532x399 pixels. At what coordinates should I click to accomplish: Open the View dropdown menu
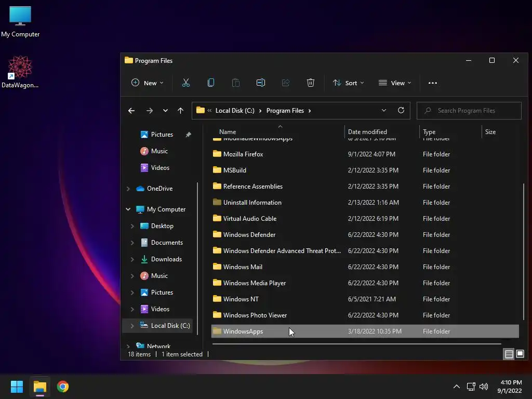pyautogui.click(x=395, y=83)
